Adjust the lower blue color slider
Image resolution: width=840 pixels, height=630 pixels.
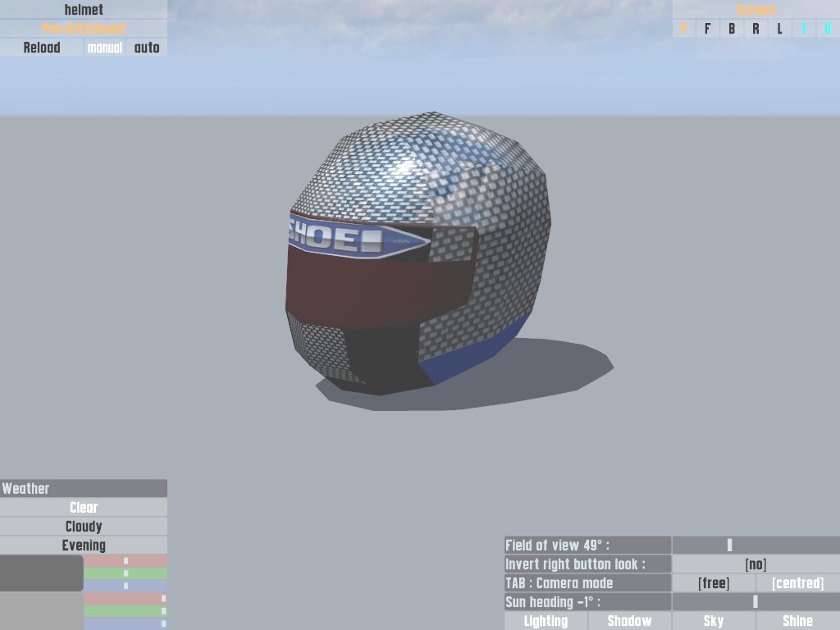126,623
